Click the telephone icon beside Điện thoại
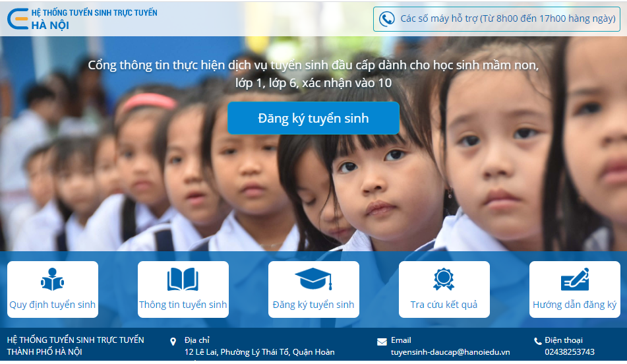 pyautogui.click(x=537, y=341)
